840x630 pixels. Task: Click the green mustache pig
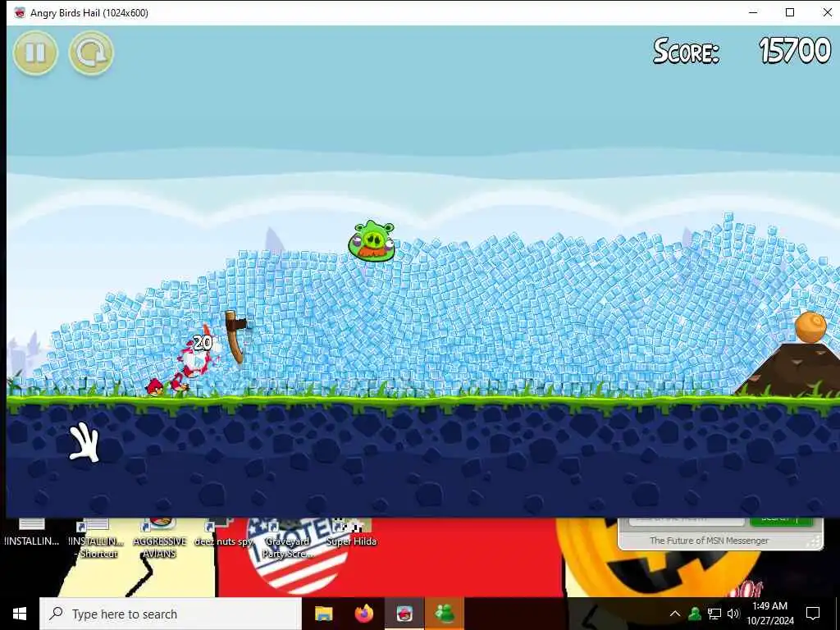click(372, 241)
